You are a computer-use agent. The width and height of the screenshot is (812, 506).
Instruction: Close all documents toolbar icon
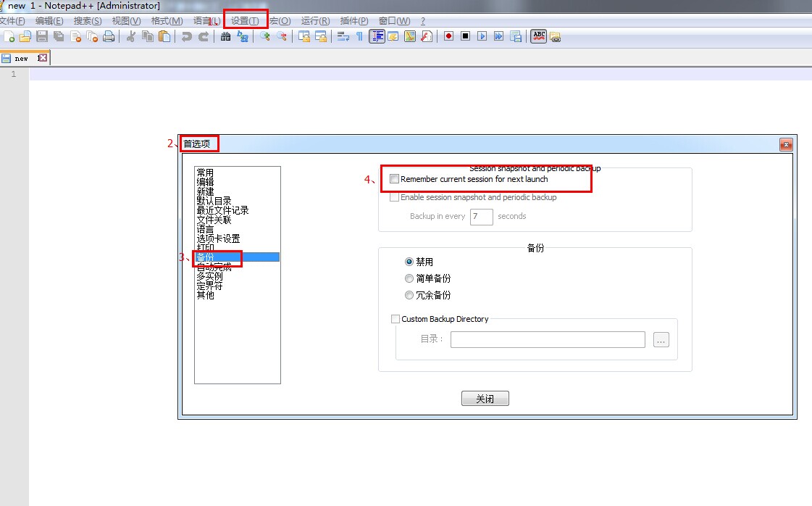[92, 36]
